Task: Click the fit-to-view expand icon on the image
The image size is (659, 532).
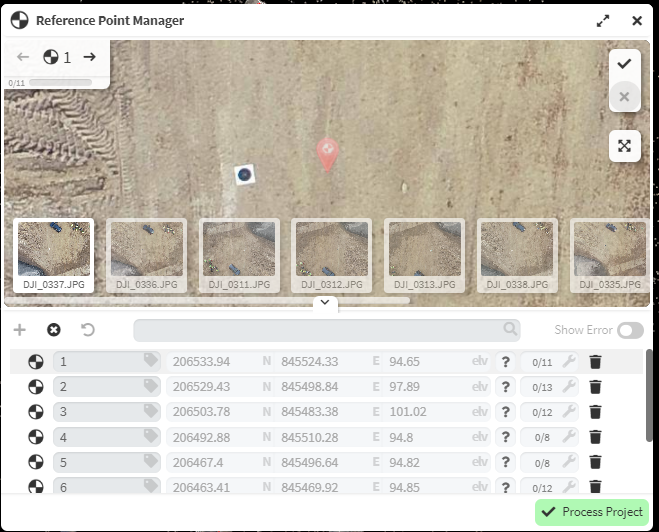Action: pos(624,146)
